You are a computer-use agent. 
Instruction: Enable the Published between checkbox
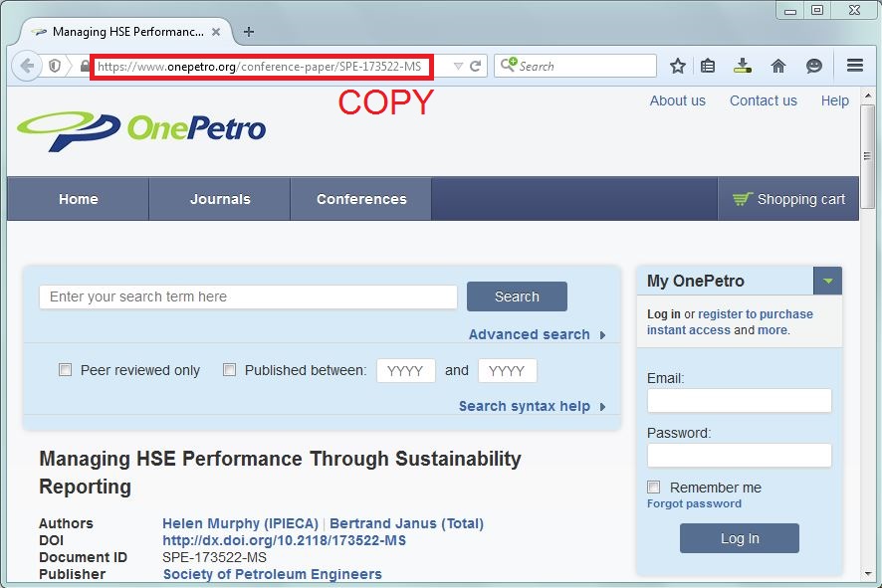click(x=230, y=369)
